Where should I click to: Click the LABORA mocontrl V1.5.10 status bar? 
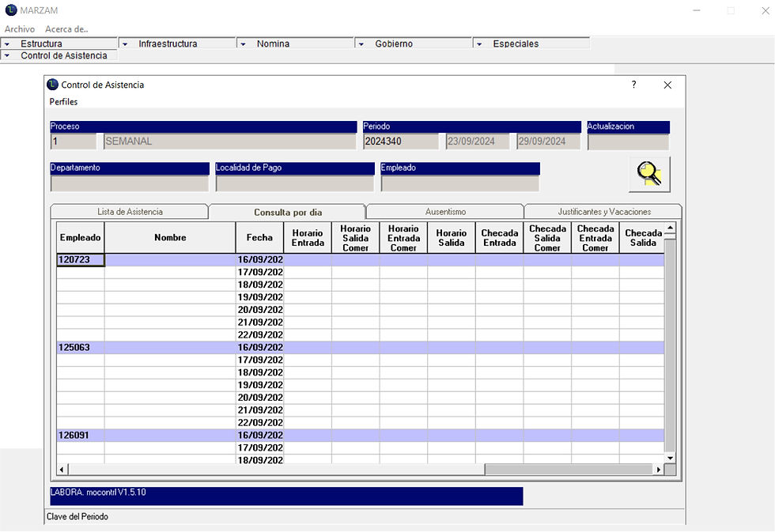(286, 496)
